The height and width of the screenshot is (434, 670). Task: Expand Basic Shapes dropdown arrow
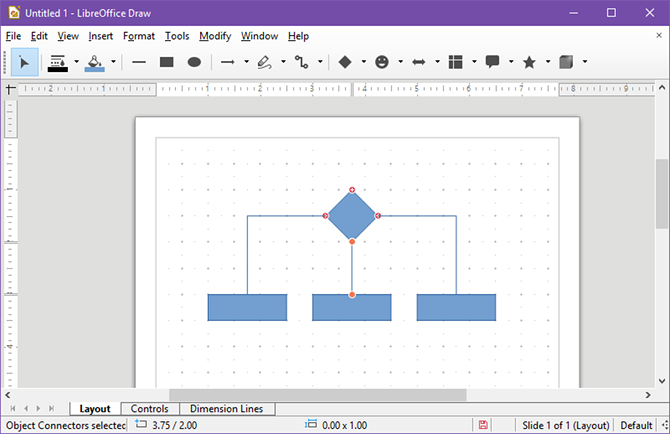(363, 62)
